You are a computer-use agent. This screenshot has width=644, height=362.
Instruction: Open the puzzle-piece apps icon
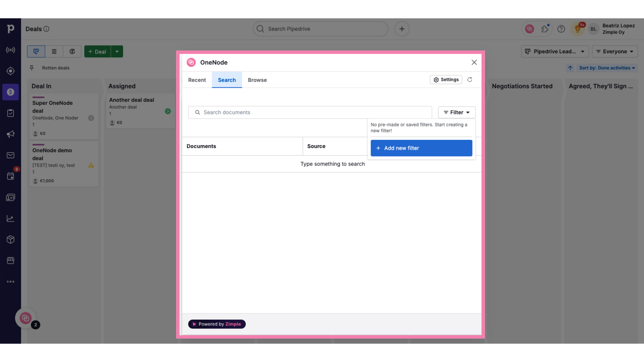545,29
